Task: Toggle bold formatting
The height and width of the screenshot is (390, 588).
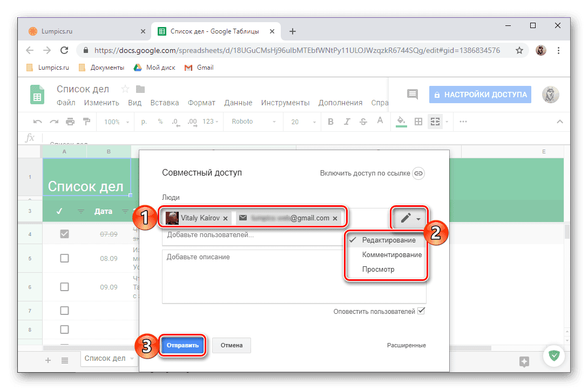Action: (x=330, y=122)
